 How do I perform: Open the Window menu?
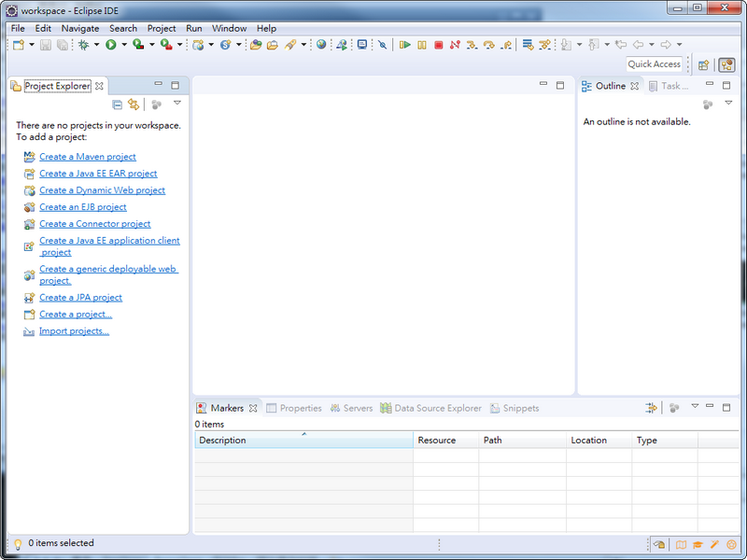coord(229,29)
